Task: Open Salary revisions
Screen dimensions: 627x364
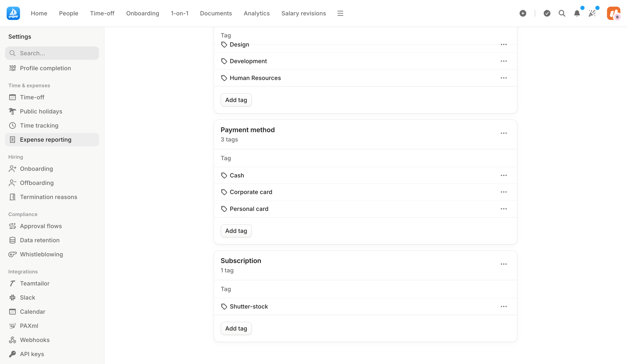Action: click(304, 13)
